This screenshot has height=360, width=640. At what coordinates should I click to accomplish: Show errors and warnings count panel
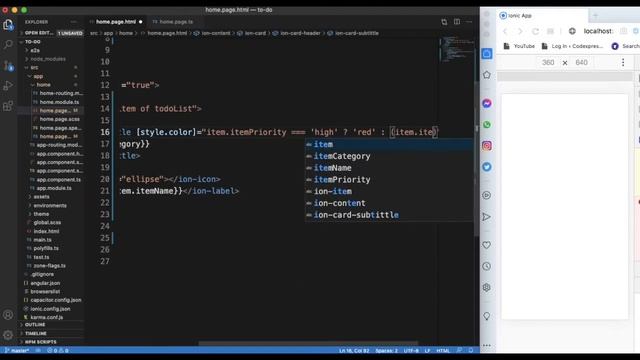tap(58, 351)
